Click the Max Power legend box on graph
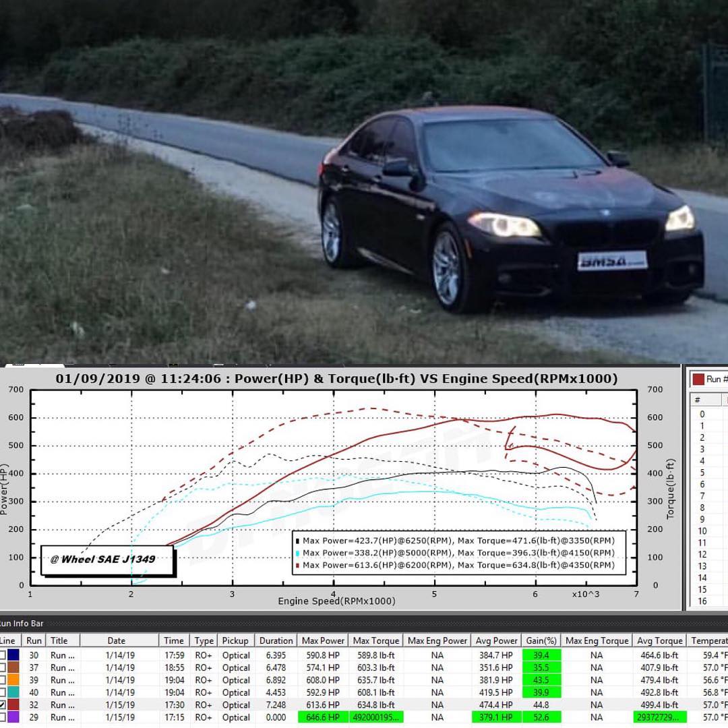 pyautogui.click(x=458, y=553)
